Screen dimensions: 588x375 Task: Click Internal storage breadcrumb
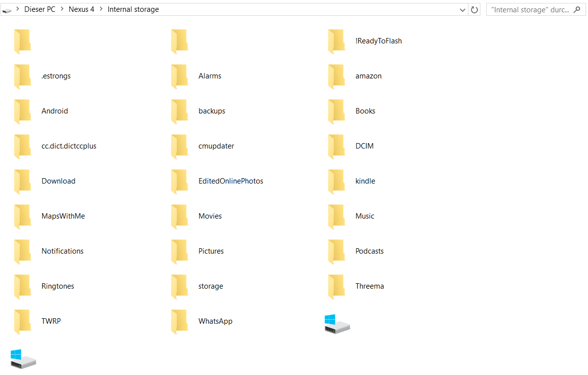click(x=133, y=9)
